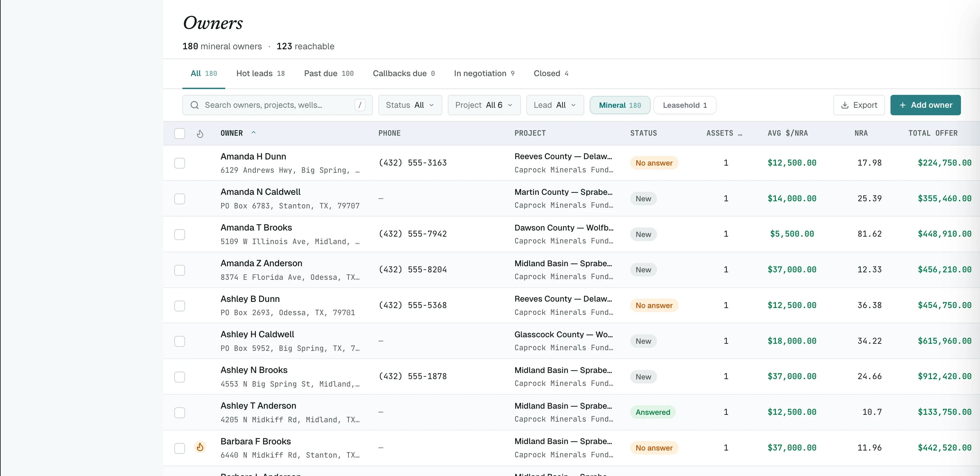
Task: Switch to the Hot leads tab
Action: coord(260,73)
